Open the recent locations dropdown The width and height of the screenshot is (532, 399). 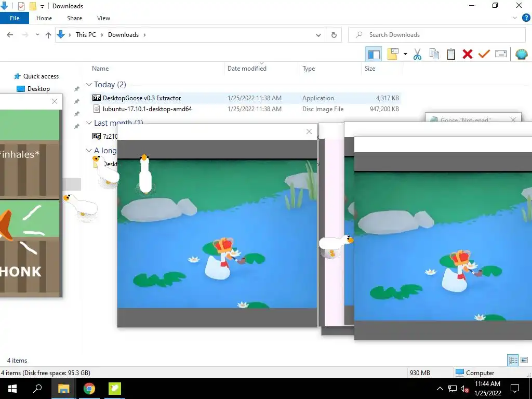click(x=37, y=35)
